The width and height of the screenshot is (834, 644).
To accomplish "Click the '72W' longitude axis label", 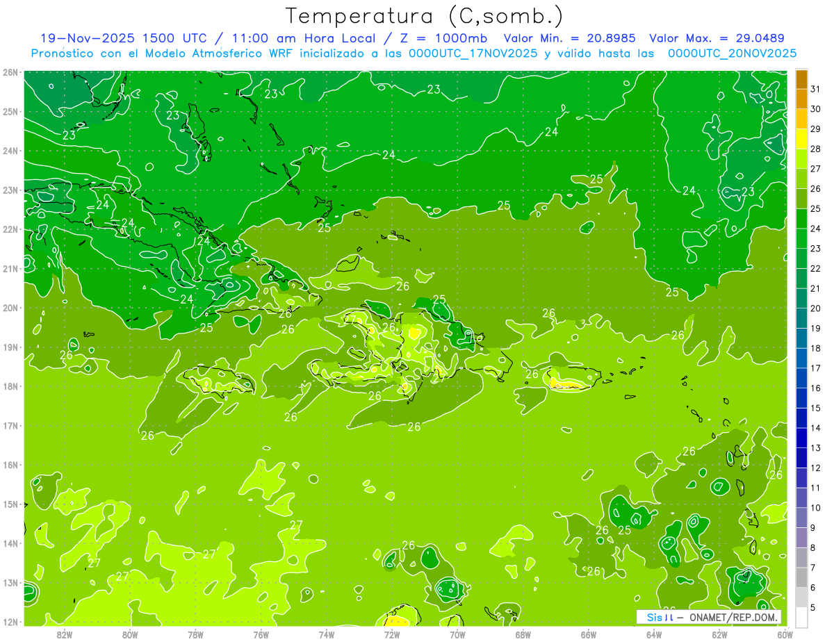I will [x=392, y=634].
